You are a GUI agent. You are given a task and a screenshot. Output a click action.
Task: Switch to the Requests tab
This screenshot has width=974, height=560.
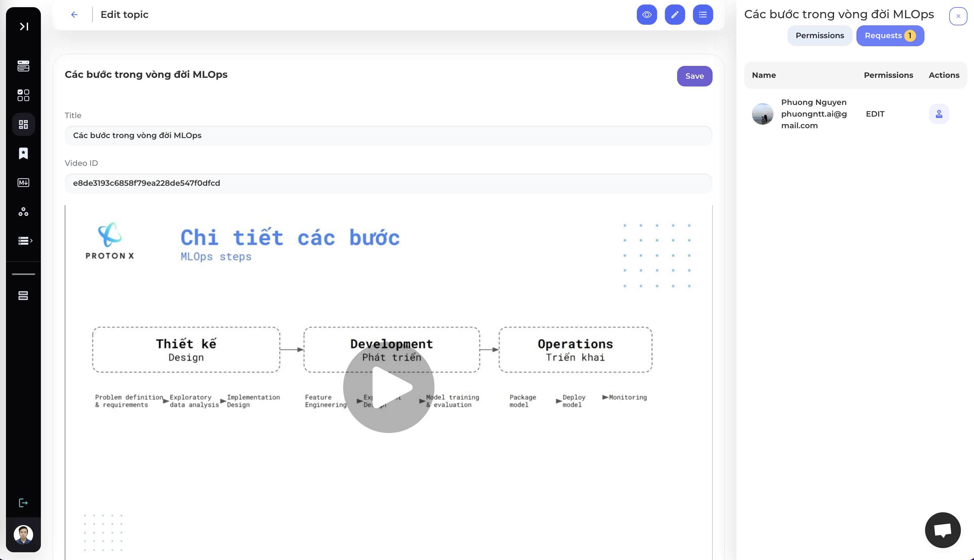coord(890,35)
